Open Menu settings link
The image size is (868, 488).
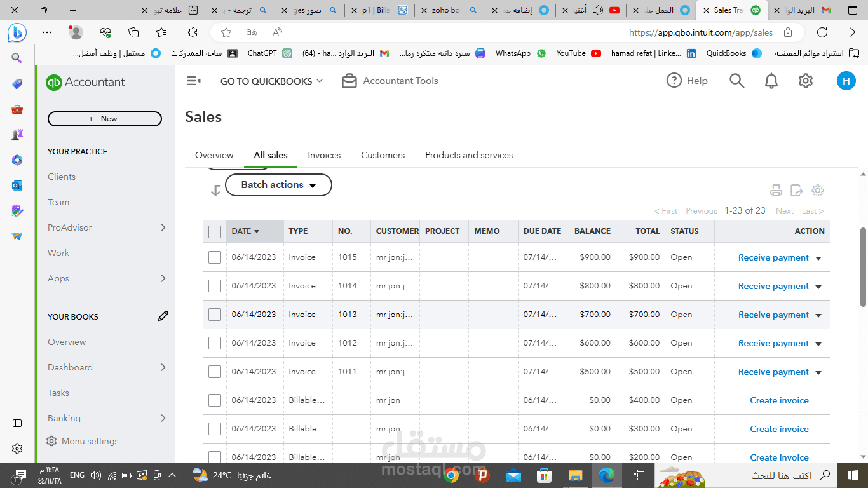pos(83,441)
